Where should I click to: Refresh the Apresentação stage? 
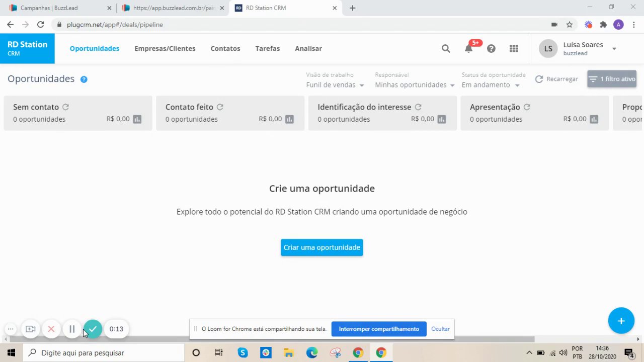point(527,107)
